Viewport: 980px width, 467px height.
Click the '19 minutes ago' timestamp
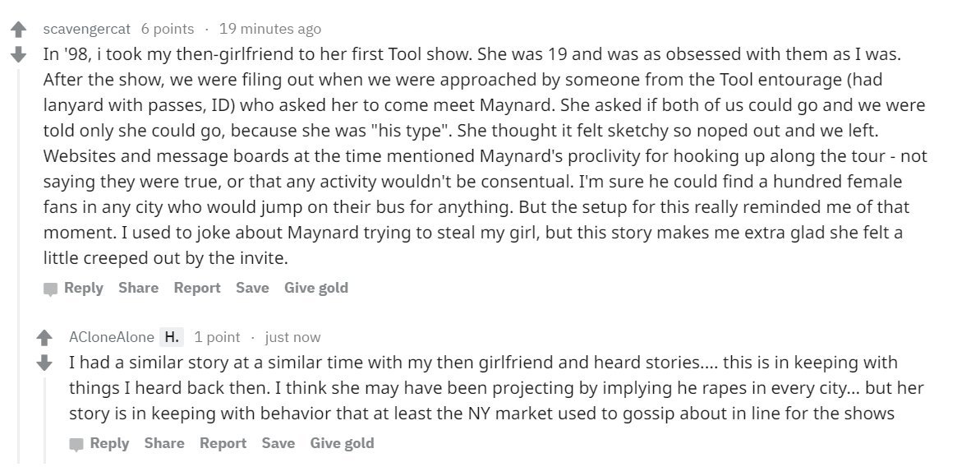(x=269, y=29)
